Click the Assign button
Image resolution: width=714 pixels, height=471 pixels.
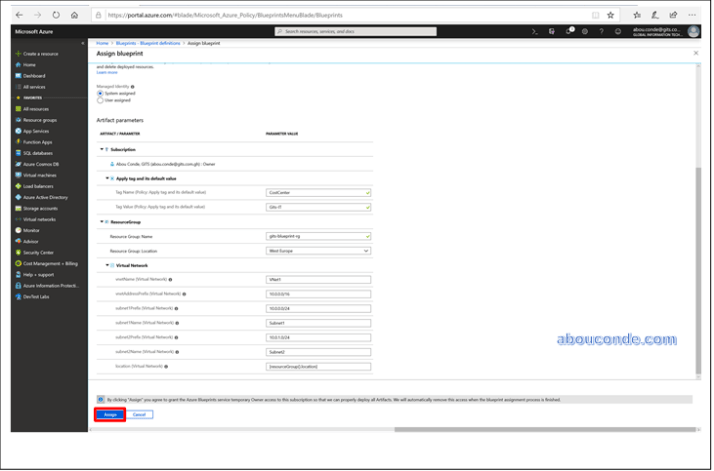pyautogui.click(x=110, y=414)
